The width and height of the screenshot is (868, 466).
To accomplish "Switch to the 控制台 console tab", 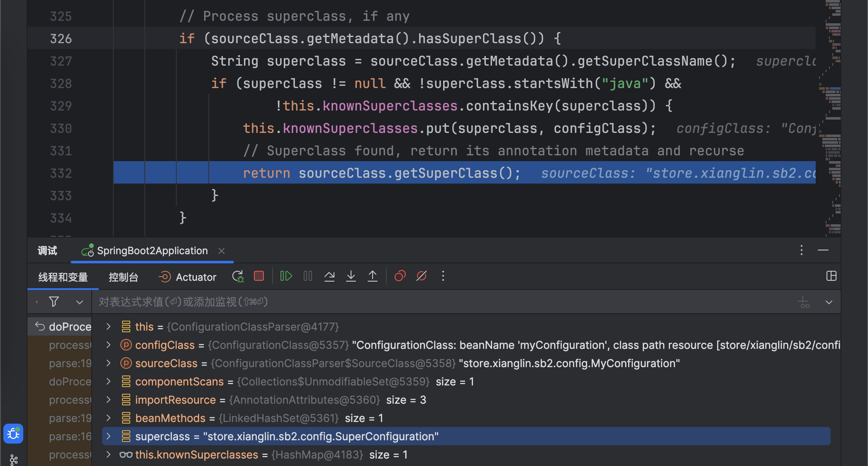I will pyautogui.click(x=123, y=277).
